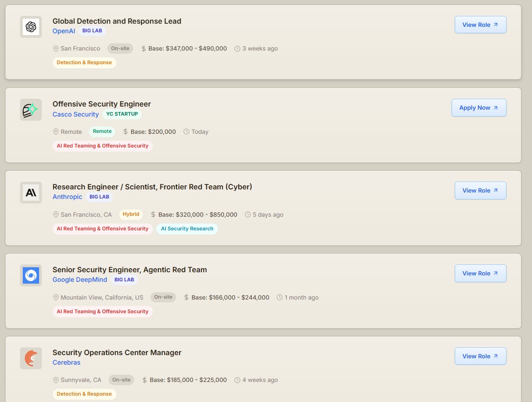The image size is (532, 402).
Task: Select AI Red Teaming tag on DeepMind card
Action: (102, 311)
